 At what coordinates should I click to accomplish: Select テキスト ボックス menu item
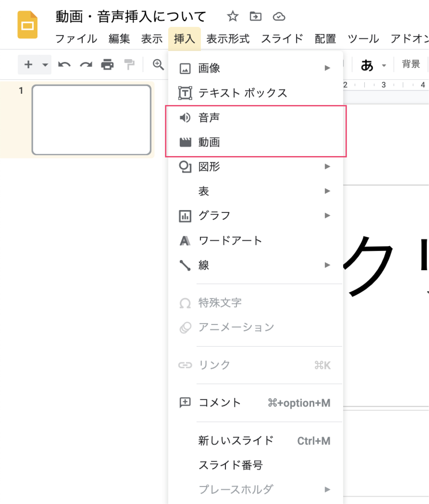click(x=242, y=93)
